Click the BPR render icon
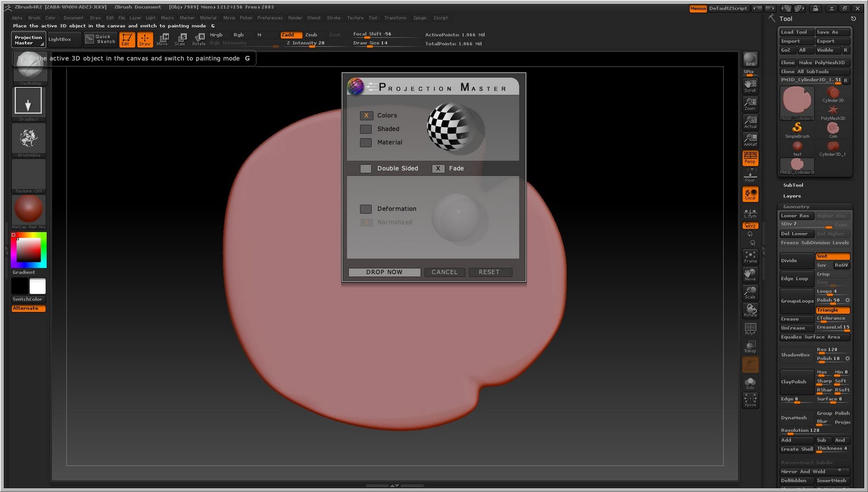The height and width of the screenshot is (492, 868). click(x=750, y=59)
